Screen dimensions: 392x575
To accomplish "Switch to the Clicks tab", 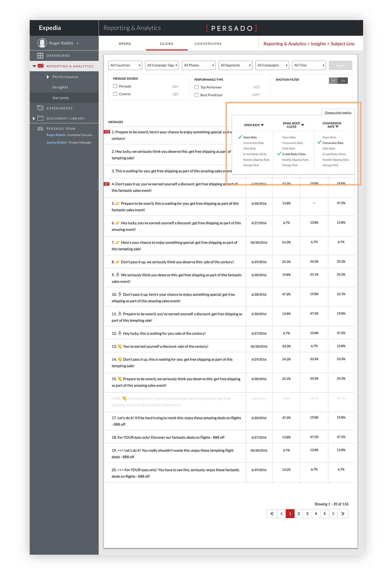I will [167, 43].
